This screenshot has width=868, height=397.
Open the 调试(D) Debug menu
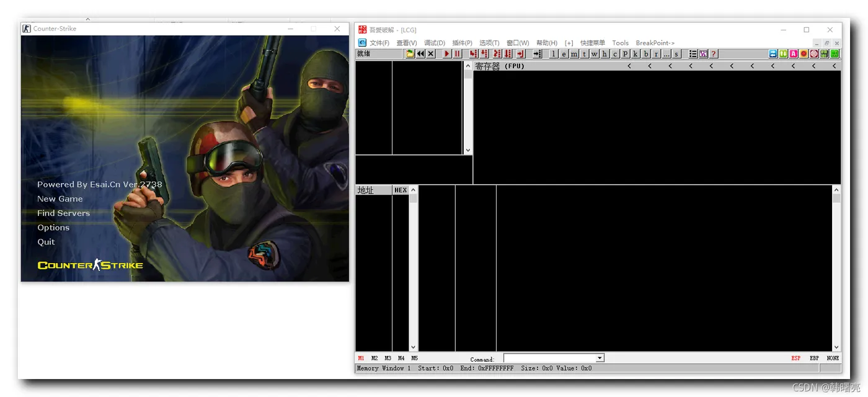(x=435, y=43)
